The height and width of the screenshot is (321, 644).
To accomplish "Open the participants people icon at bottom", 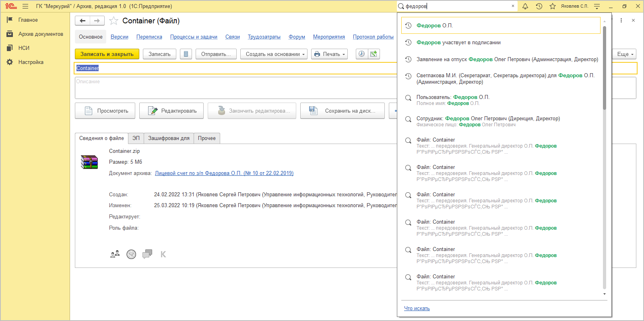I will 115,254.
